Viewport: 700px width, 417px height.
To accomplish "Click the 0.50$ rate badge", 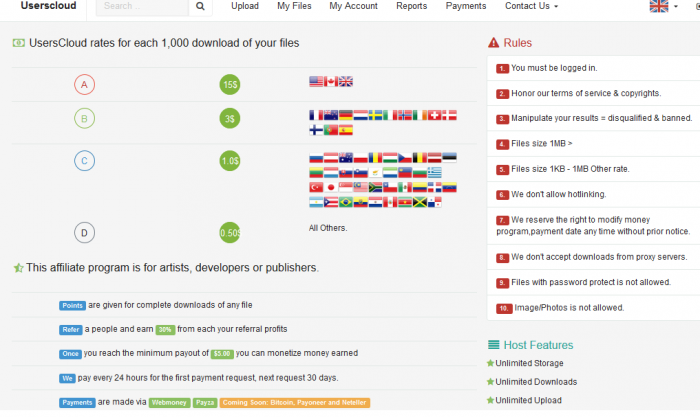I will click(230, 233).
